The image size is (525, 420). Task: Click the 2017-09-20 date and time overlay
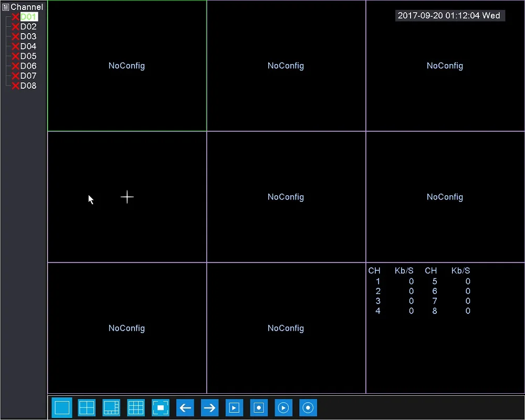coord(450,15)
